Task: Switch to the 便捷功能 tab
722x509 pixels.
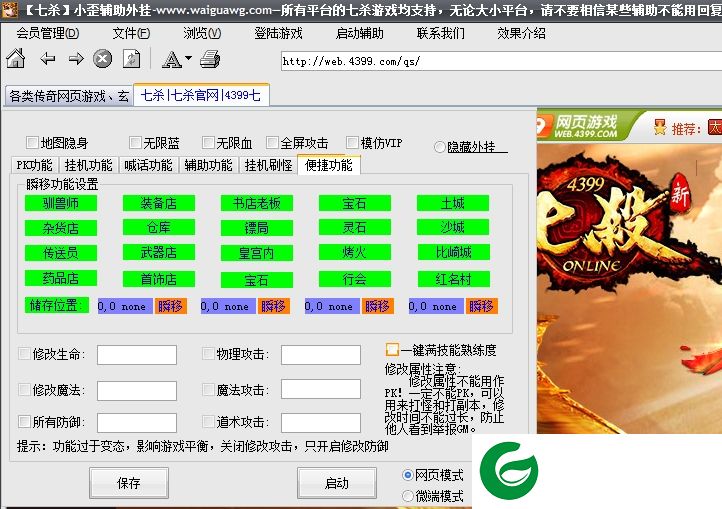Action: click(329, 164)
